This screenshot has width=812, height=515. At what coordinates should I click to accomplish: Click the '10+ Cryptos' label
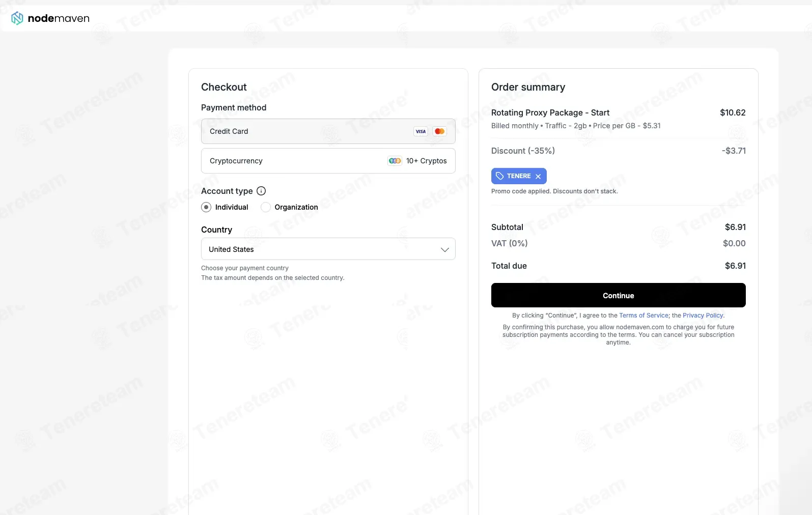coord(427,161)
